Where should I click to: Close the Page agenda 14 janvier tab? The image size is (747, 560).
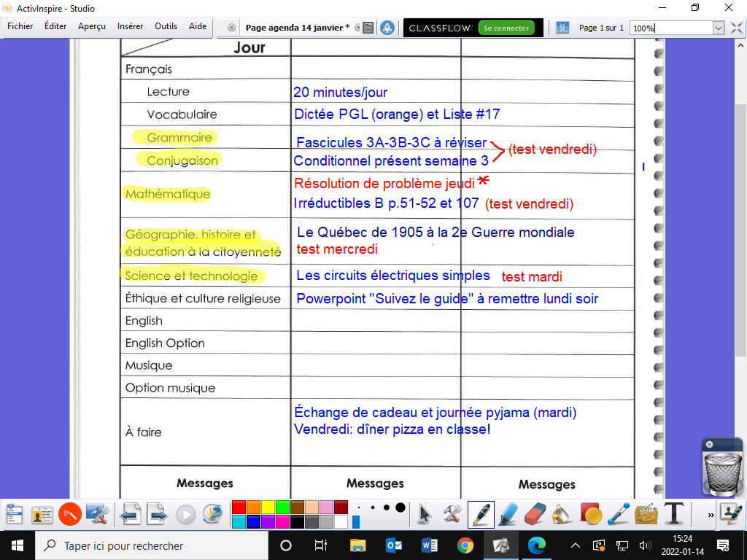[x=231, y=28]
